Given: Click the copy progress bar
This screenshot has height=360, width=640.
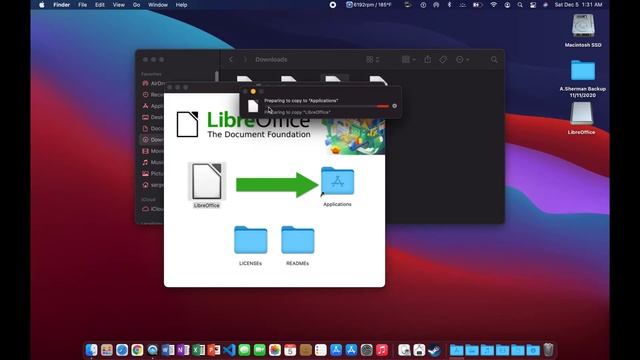Looking at the screenshot, I should (x=327, y=106).
